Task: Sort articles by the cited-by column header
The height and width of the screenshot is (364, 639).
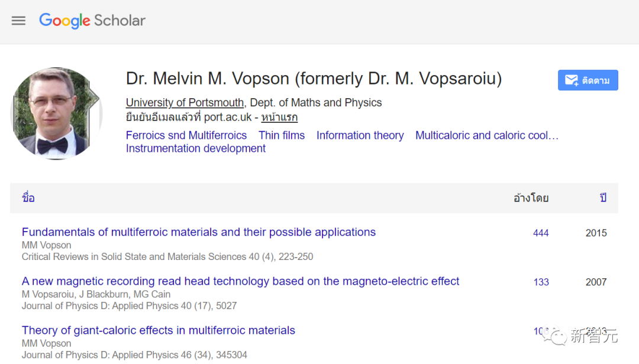Action: [x=531, y=198]
